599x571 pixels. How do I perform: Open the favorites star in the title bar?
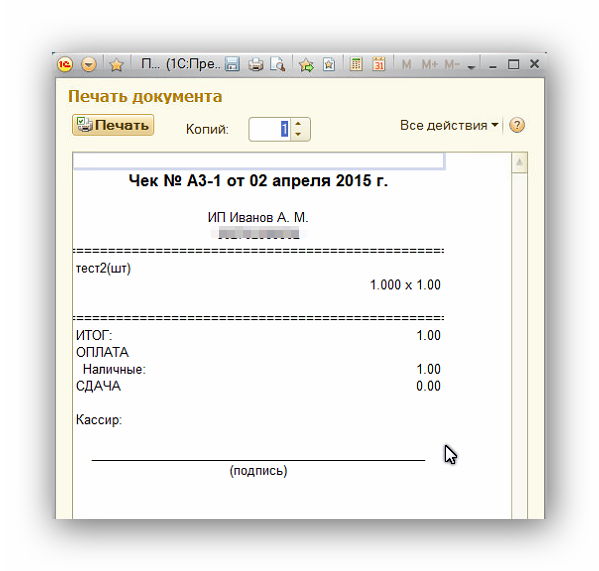(116, 65)
